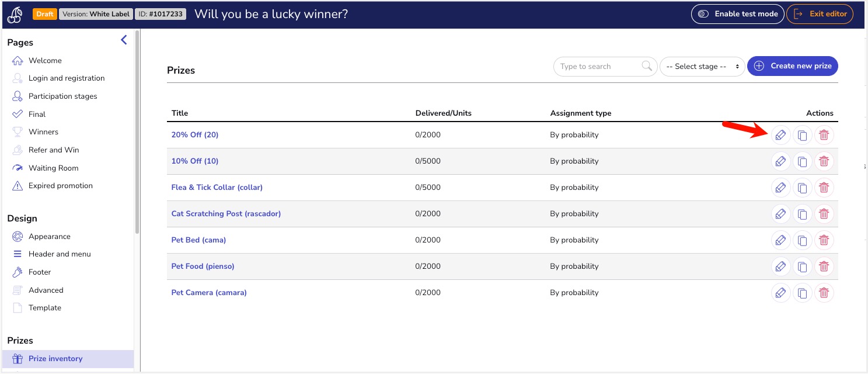
Task: Copy the Cat Scratching Post prize
Action: coord(803,214)
